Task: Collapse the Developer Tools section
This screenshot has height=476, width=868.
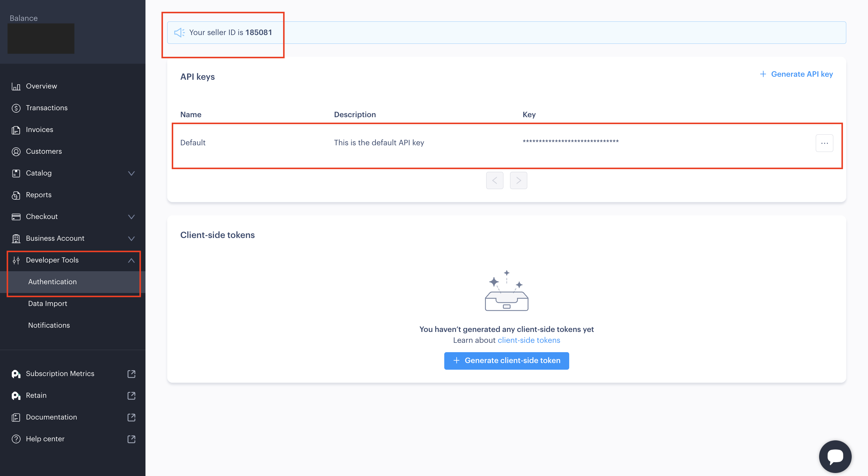Action: [x=131, y=260]
